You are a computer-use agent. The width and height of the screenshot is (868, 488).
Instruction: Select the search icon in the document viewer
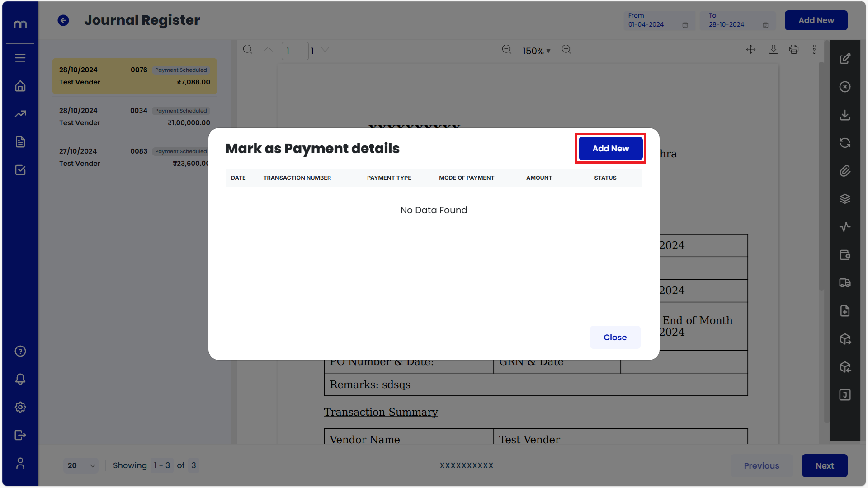pyautogui.click(x=248, y=50)
